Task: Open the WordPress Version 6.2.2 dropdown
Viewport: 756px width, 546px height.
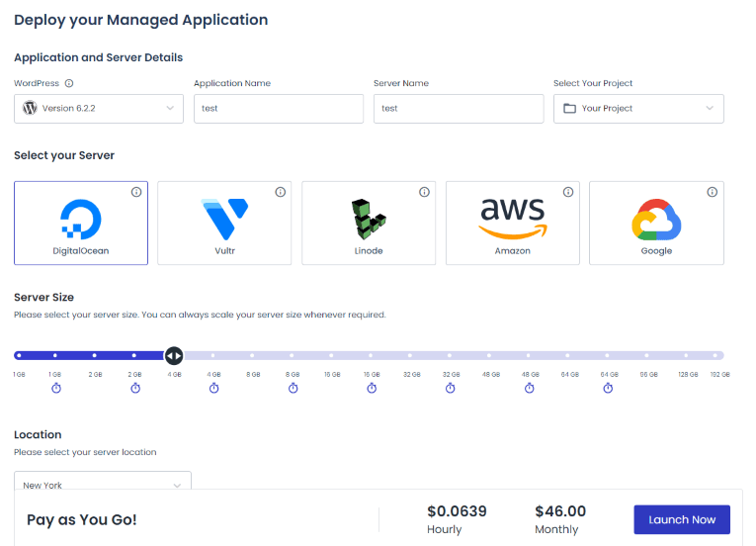Action: (99, 109)
